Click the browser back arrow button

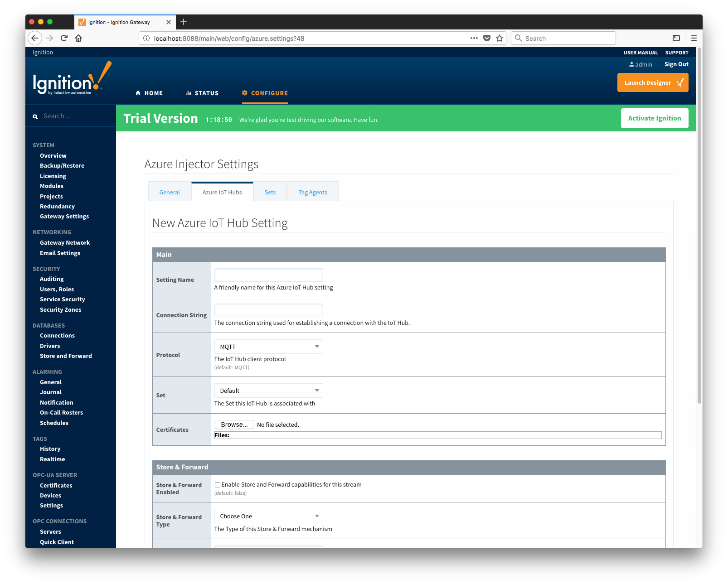tap(35, 38)
